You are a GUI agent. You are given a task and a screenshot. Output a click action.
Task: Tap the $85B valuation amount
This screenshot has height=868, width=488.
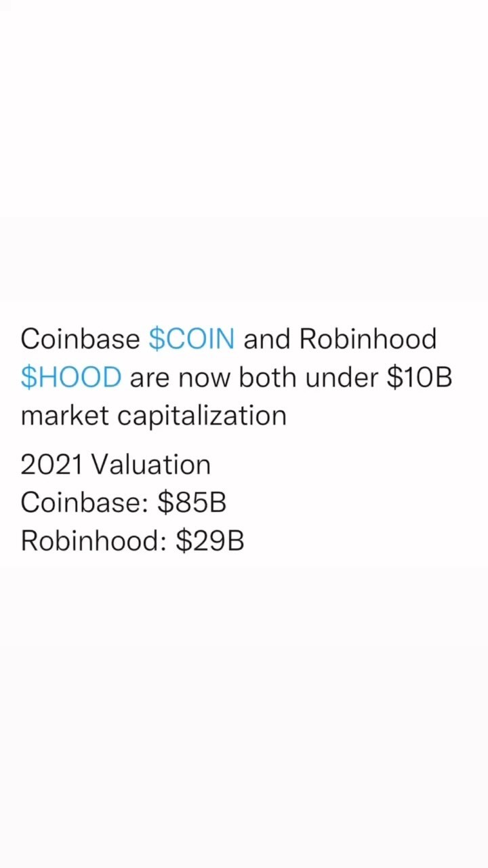click(192, 503)
